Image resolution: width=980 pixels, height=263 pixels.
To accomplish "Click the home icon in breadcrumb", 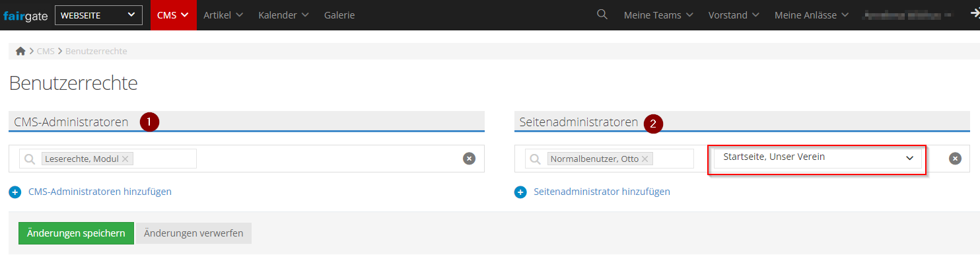I will pyautogui.click(x=20, y=51).
